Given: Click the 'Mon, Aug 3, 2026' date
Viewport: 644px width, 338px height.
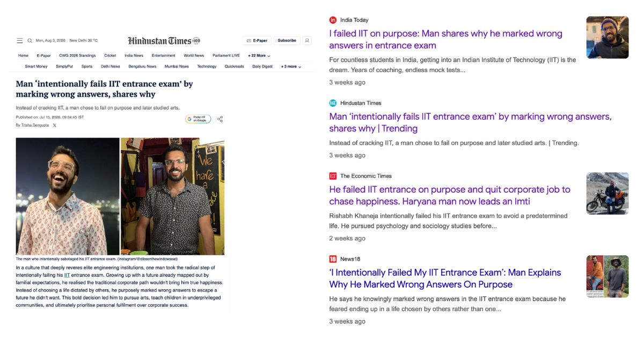Looking at the screenshot, I should 50,41.
